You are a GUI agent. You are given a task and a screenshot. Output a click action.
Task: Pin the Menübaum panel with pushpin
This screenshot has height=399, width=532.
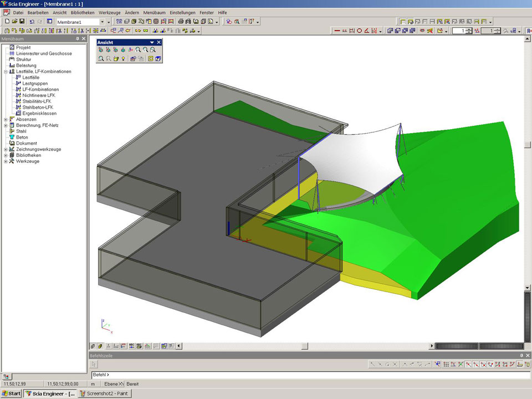[x=78, y=39]
